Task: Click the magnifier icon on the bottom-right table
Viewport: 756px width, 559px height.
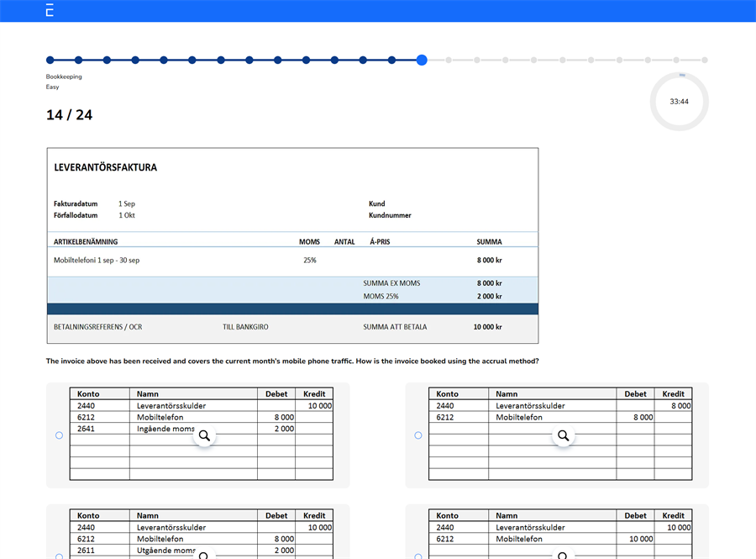Action: click(x=563, y=555)
